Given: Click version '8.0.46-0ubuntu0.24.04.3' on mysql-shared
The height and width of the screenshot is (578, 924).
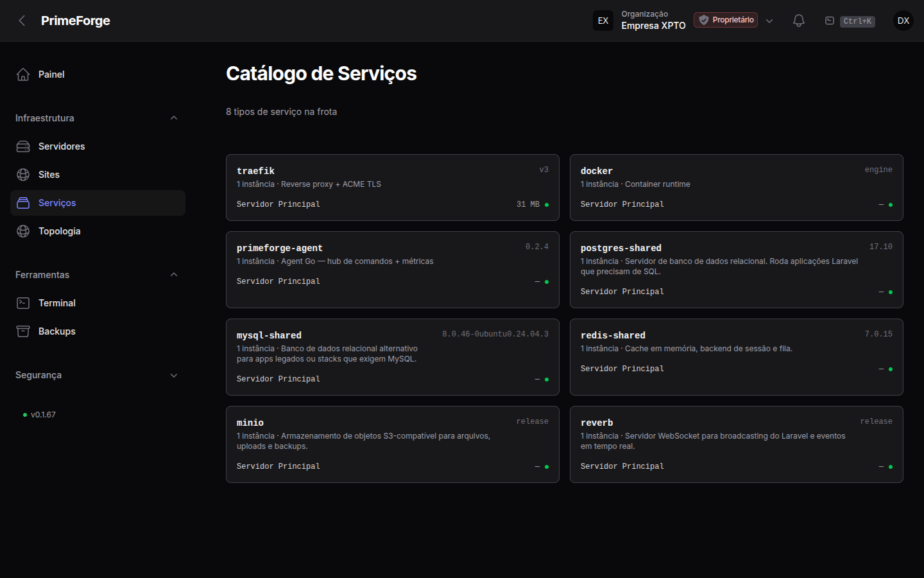Looking at the screenshot, I should tap(495, 334).
